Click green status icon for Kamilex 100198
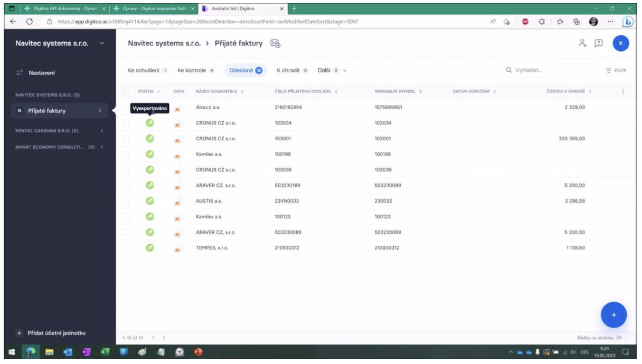 click(150, 154)
